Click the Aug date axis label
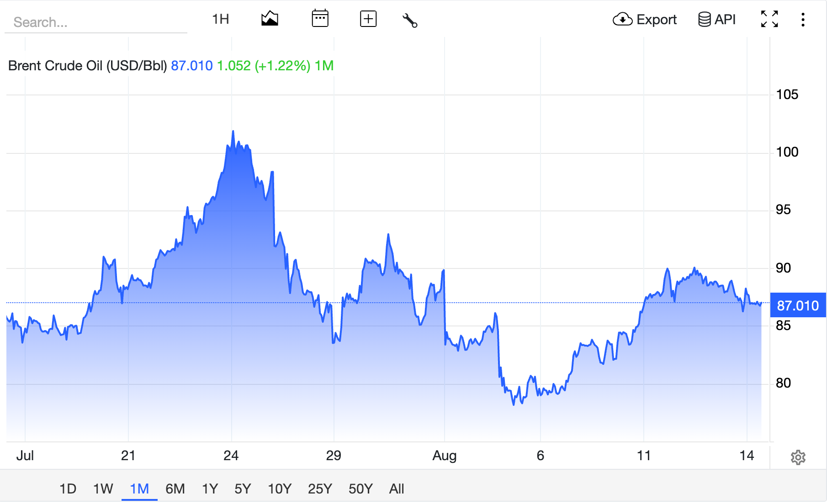The width and height of the screenshot is (827, 504). click(445, 456)
